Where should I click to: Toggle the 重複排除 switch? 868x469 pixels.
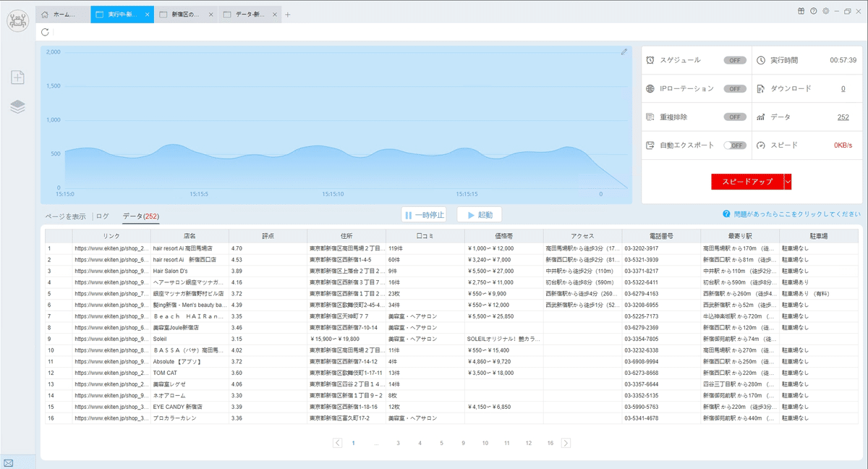tap(735, 117)
